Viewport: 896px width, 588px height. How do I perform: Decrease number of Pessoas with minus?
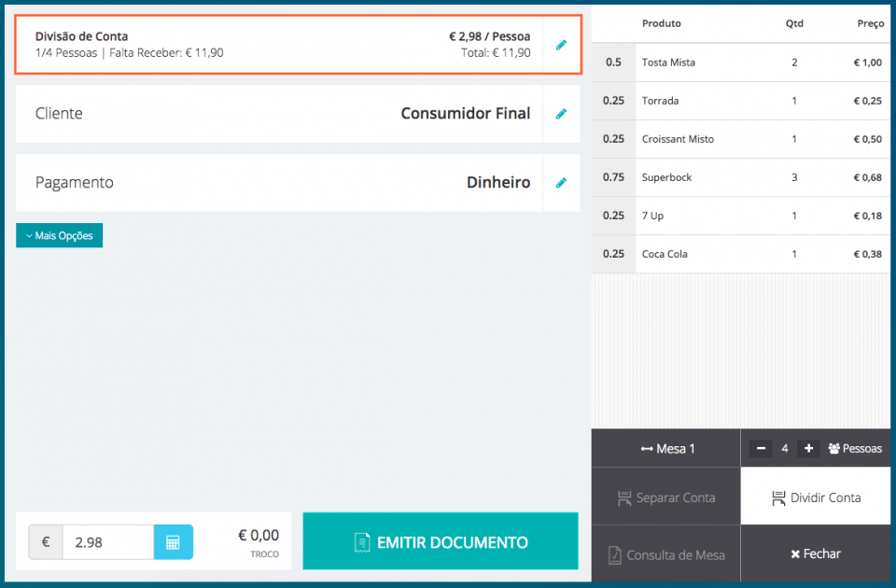(761, 449)
